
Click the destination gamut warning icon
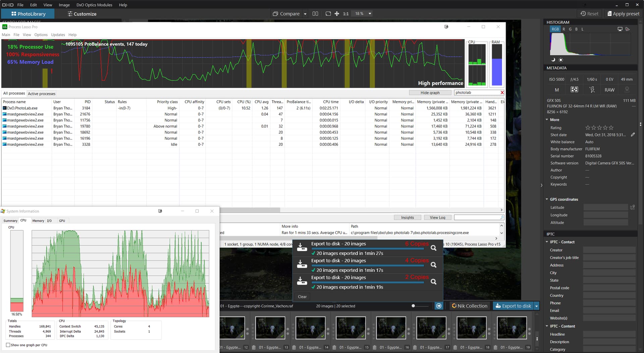pyautogui.click(x=628, y=29)
